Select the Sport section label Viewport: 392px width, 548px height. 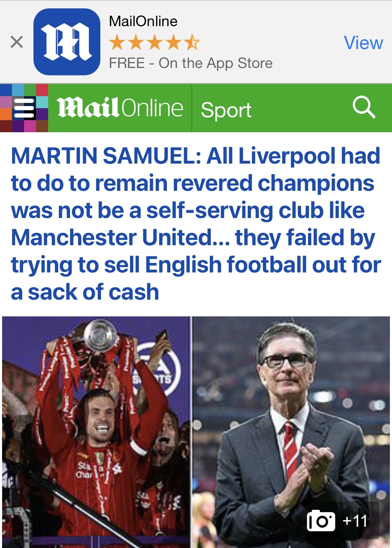point(226,110)
